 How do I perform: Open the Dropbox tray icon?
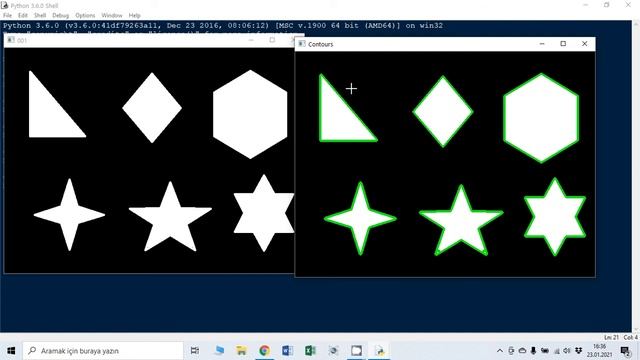(578, 351)
